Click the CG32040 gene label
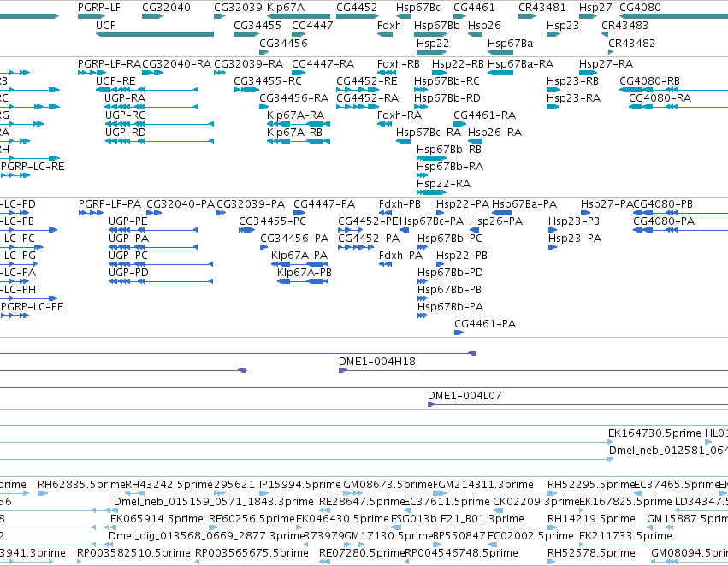The image size is (728, 566). pyautogui.click(x=166, y=8)
